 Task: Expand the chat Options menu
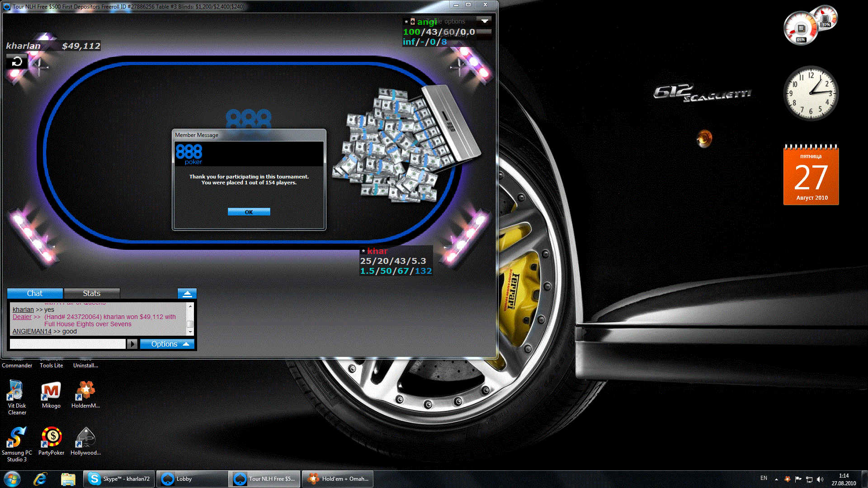[x=167, y=344]
